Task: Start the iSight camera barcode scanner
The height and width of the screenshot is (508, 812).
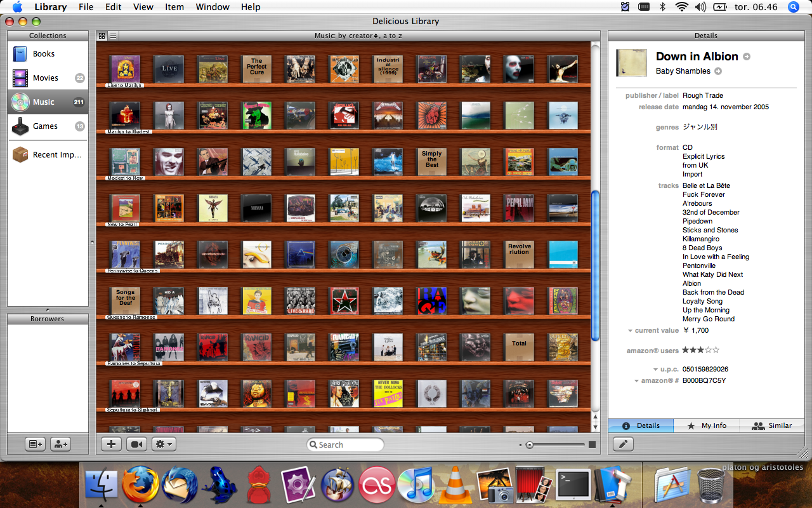Action: (x=136, y=444)
